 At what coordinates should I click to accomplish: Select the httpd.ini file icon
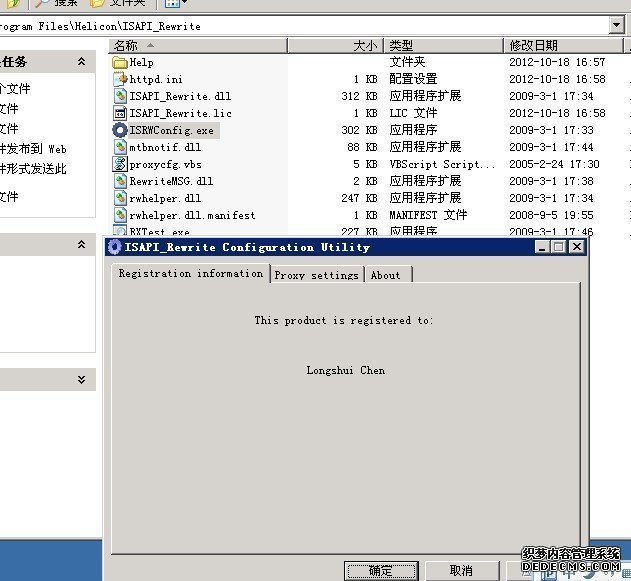coord(120,79)
